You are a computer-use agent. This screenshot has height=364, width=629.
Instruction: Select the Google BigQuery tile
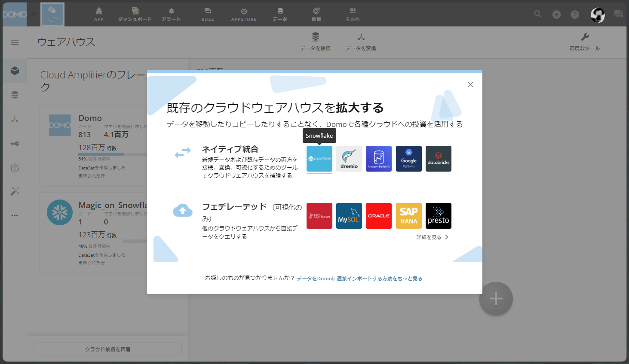click(x=409, y=159)
